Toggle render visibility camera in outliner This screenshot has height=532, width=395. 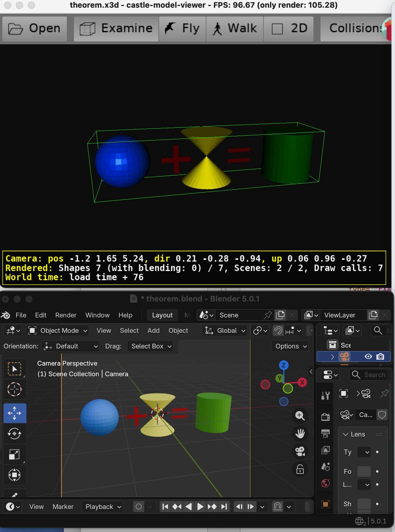coord(381,356)
